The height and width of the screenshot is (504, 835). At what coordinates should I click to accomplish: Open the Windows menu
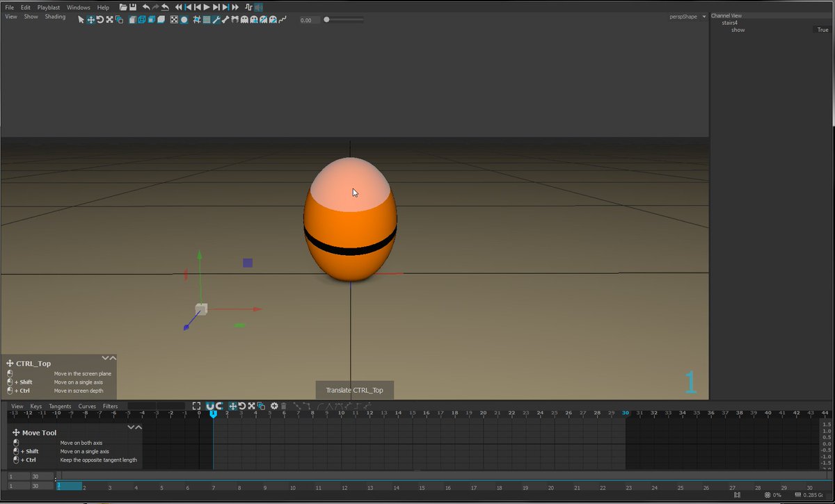(79, 7)
